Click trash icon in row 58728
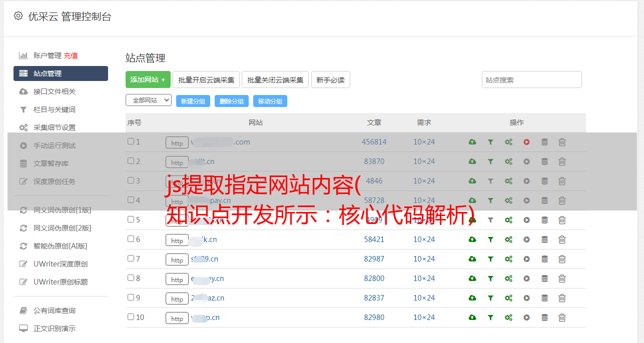 (x=562, y=200)
